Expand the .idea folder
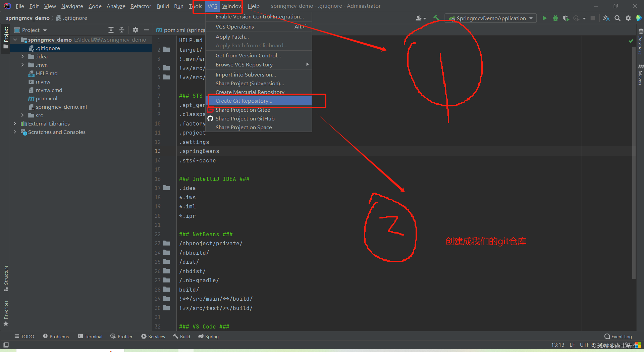This screenshot has height=352, width=644. point(22,56)
